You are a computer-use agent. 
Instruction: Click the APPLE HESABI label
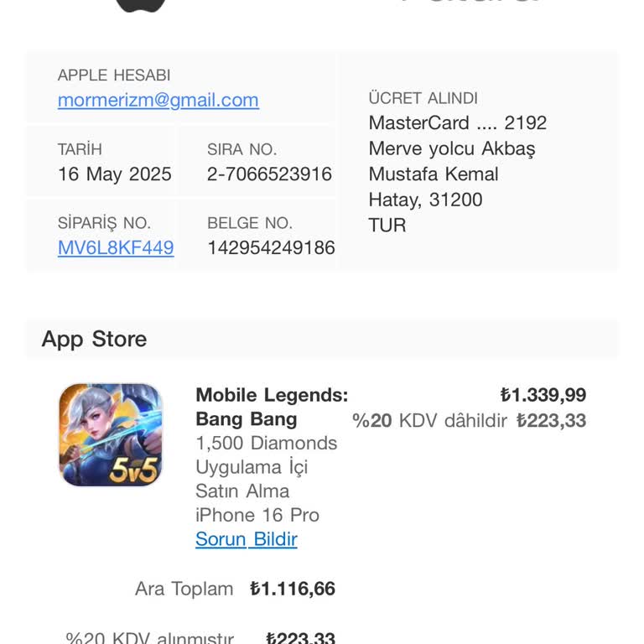114,75
